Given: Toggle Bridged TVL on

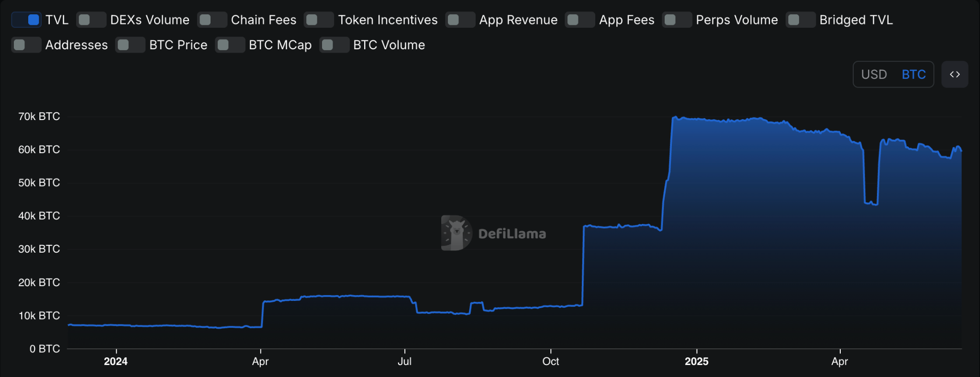Looking at the screenshot, I should pos(801,20).
